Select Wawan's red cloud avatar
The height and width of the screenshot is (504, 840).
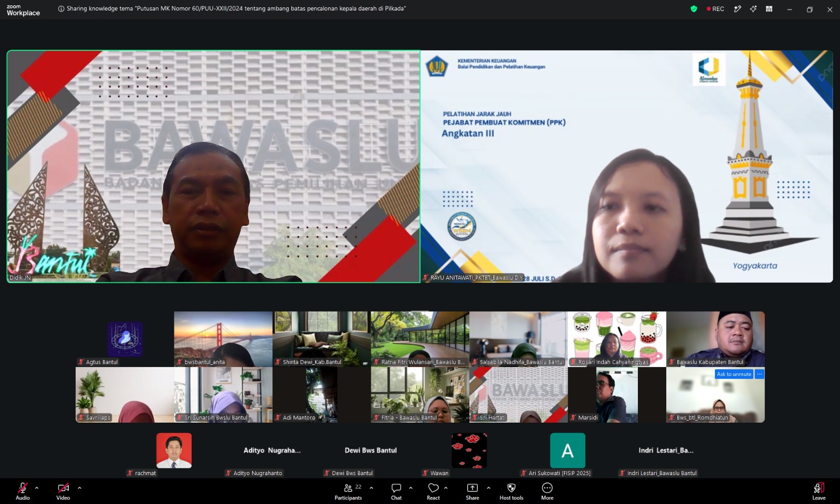coord(469,450)
